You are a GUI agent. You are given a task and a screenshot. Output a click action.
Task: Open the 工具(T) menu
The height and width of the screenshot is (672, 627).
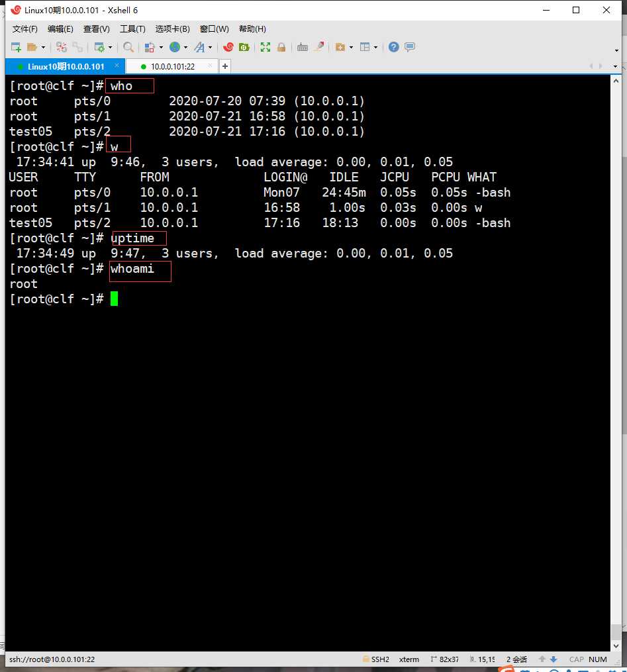point(132,29)
